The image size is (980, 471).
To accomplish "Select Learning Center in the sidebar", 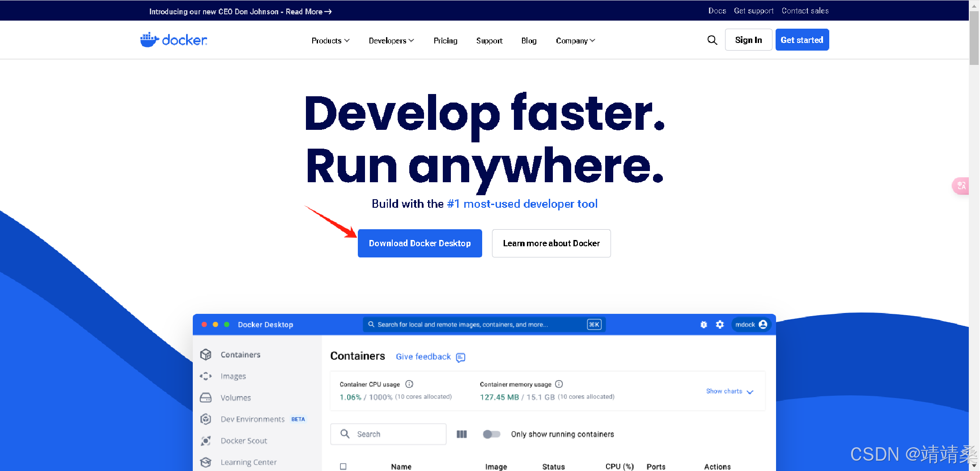I will pyautogui.click(x=249, y=462).
